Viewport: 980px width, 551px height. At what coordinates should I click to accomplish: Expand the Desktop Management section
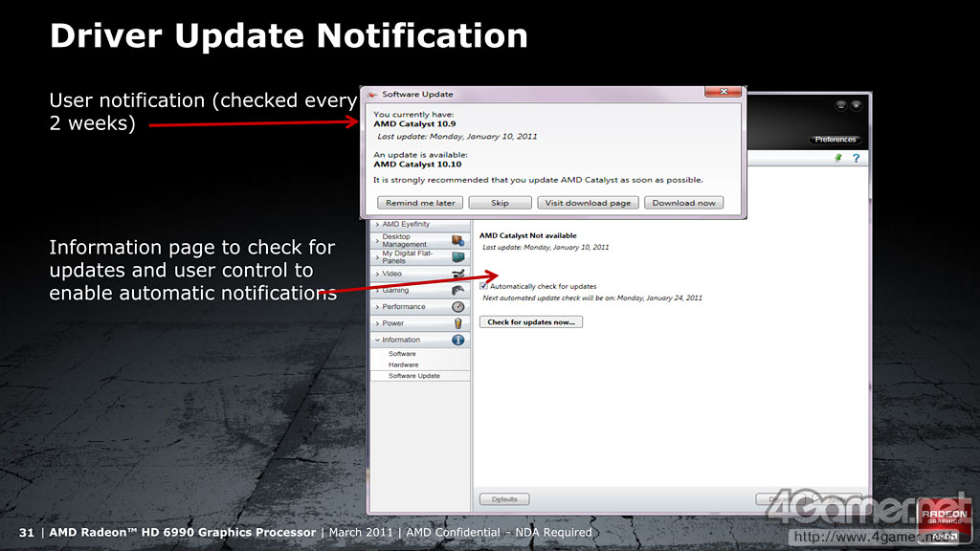click(420, 240)
